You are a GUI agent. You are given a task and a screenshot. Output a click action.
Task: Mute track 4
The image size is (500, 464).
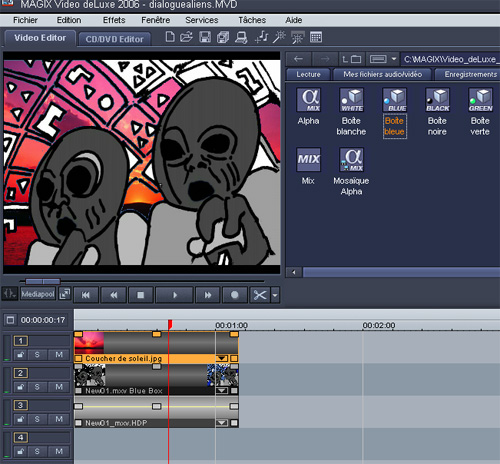tap(59, 451)
